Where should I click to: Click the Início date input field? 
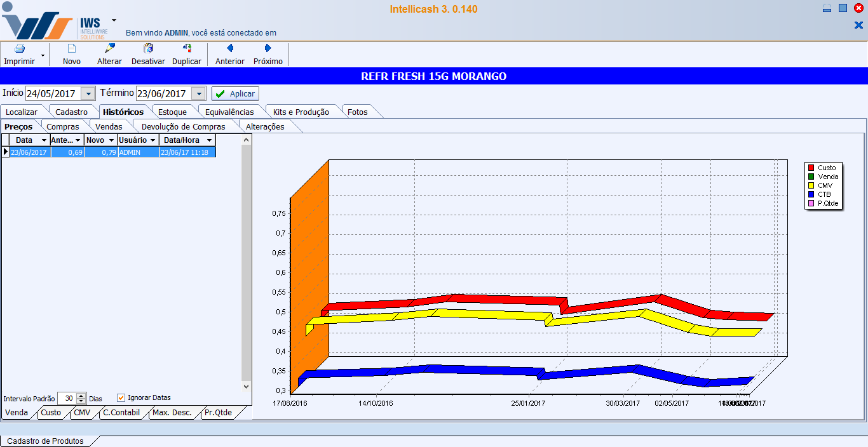click(53, 93)
